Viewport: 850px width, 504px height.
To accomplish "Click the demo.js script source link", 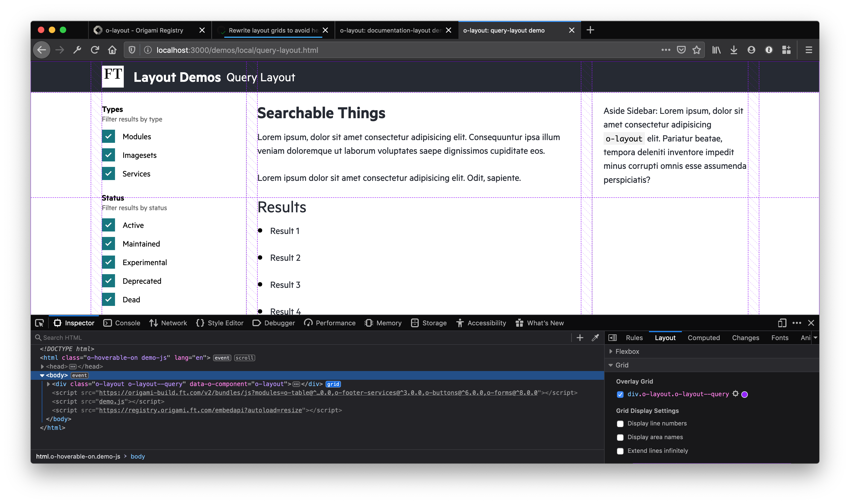I will (x=112, y=401).
